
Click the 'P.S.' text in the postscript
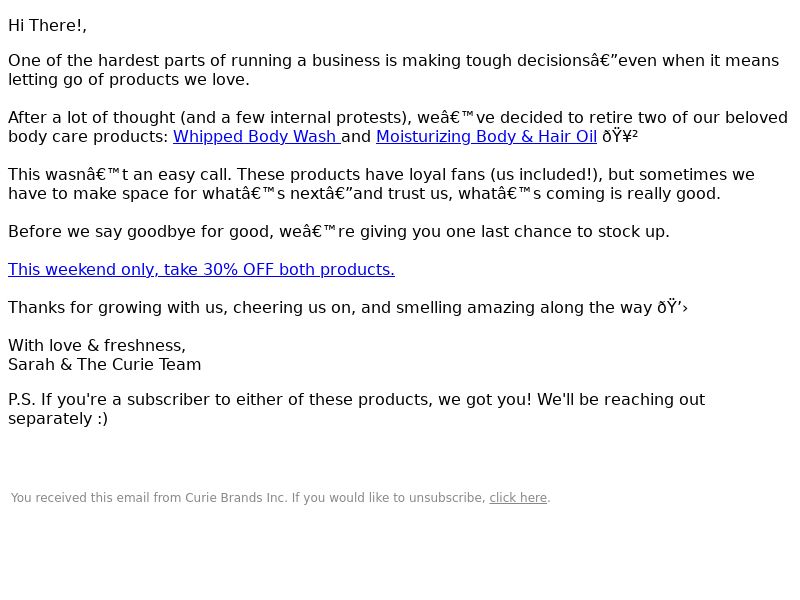22,399
